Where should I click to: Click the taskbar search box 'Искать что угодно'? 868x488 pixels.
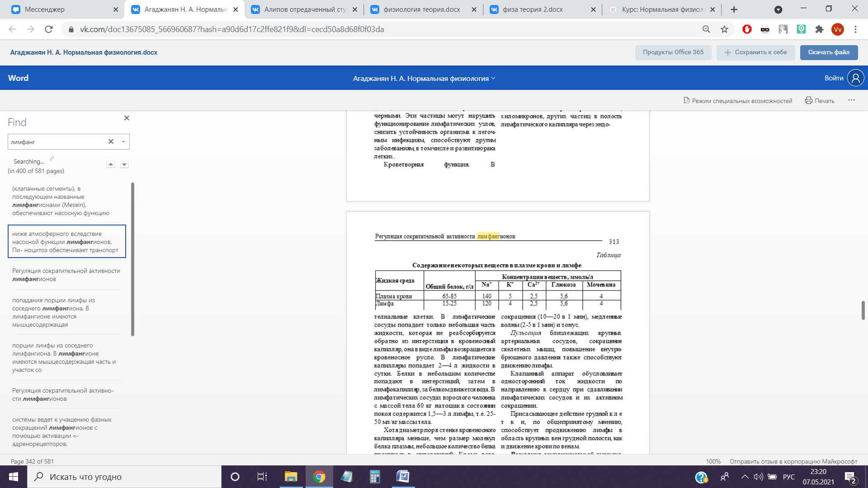click(124, 477)
